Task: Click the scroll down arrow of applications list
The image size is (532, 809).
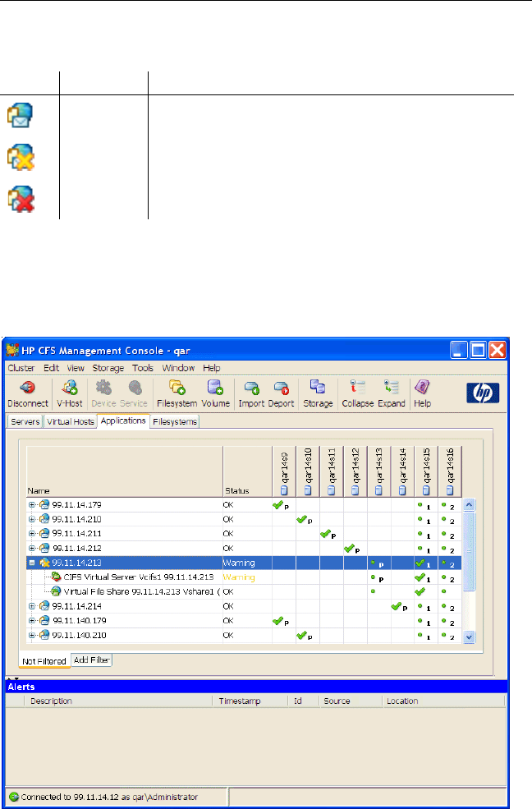Action: click(469, 637)
